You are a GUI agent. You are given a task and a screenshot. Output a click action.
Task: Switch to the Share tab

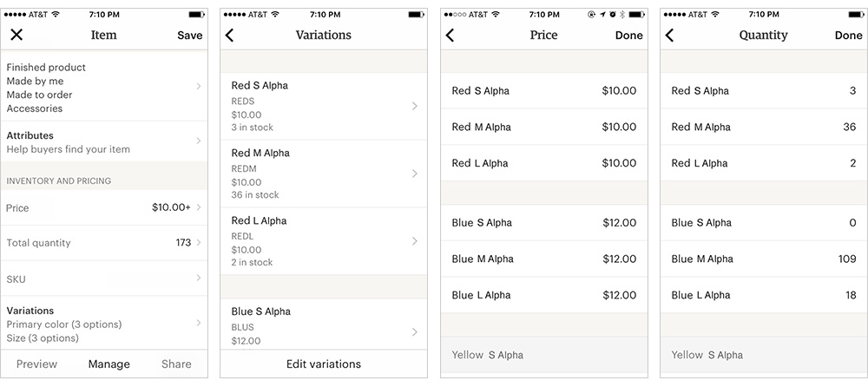tap(176, 364)
